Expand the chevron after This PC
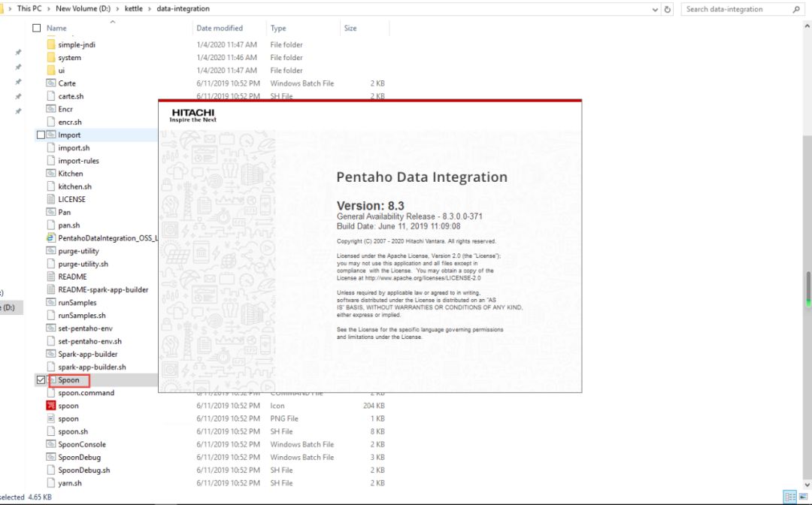812x505 pixels. pyautogui.click(x=49, y=9)
